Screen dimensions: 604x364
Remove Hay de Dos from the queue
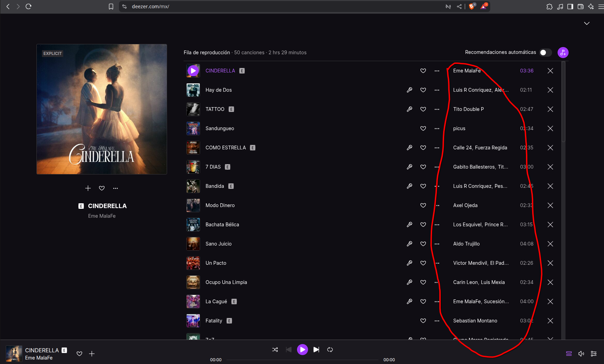point(550,90)
